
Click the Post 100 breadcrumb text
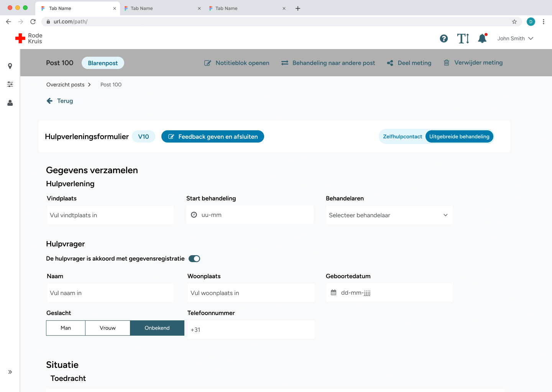click(x=111, y=85)
